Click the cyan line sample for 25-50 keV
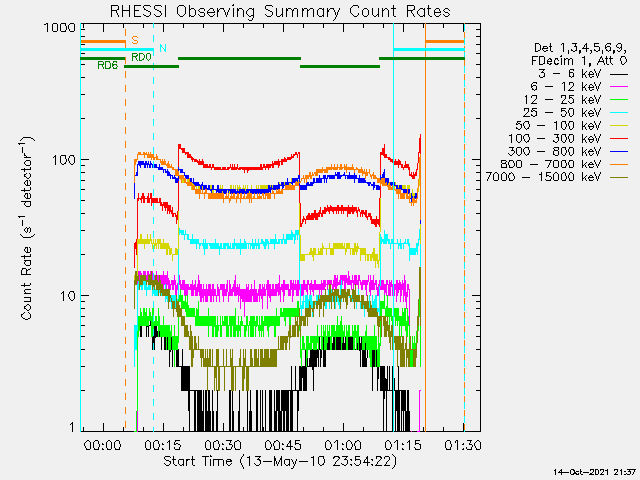The width and height of the screenshot is (640, 480). pyautogui.click(x=619, y=113)
